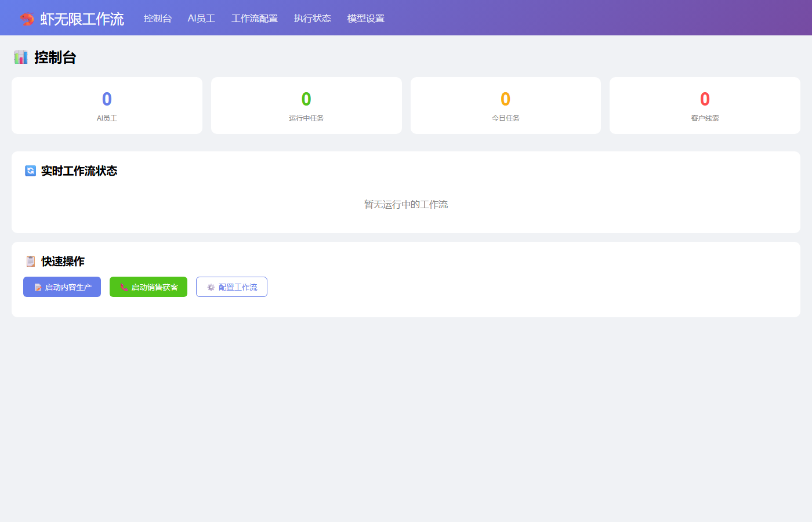Switch to 工作流配置 in the top menu
This screenshot has width=812, height=522.
click(x=254, y=19)
